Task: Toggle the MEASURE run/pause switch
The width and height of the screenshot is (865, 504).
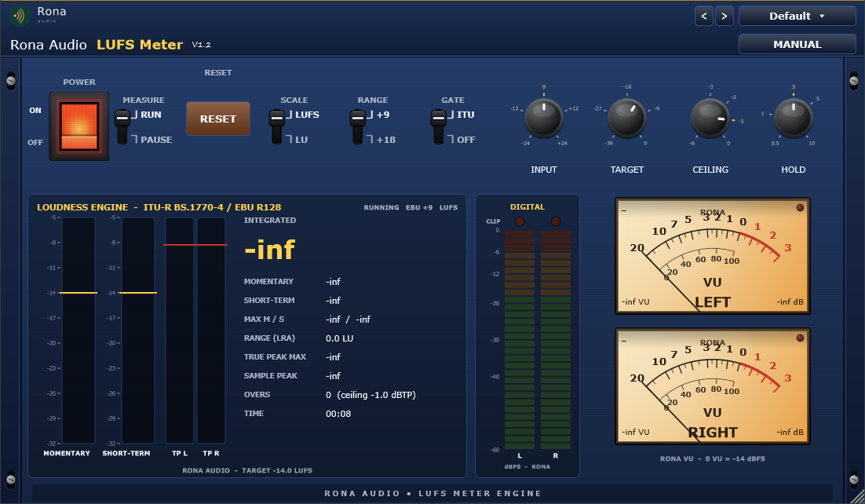Action: pyautogui.click(x=122, y=127)
